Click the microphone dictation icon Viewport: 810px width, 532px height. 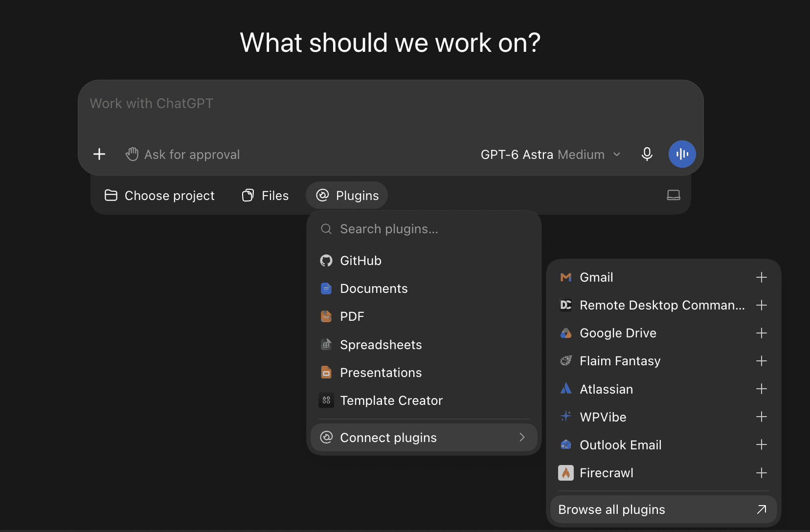[x=647, y=154]
